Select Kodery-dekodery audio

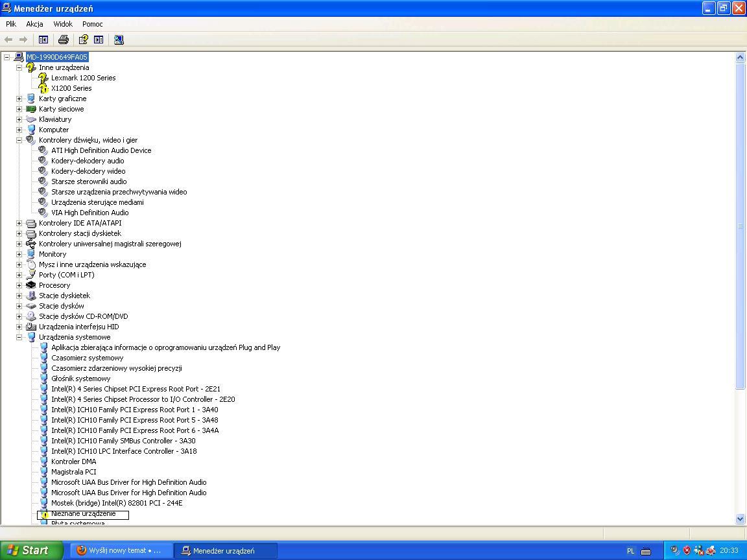click(x=88, y=161)
